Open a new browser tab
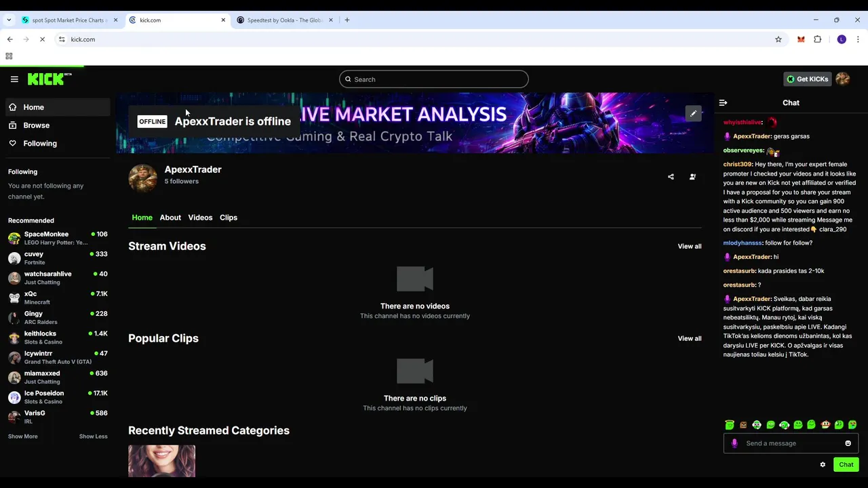This screenshot has height=488, width=868. [347, 20]
